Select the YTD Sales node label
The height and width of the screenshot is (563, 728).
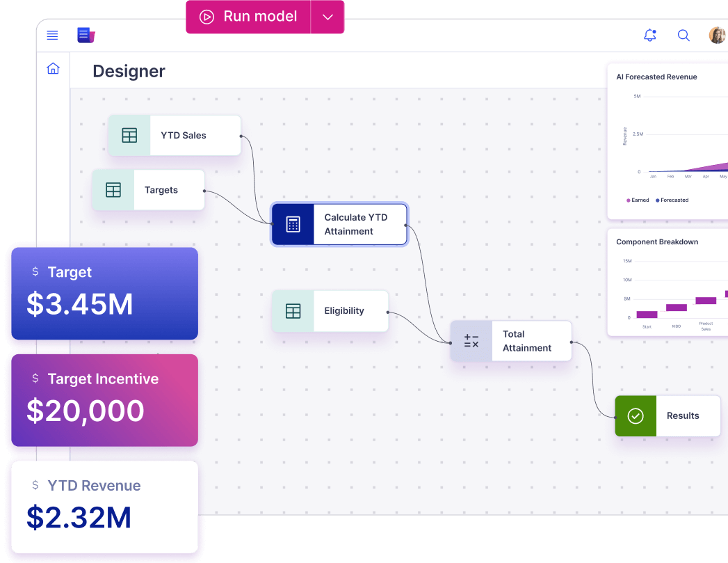coord(184,135)
